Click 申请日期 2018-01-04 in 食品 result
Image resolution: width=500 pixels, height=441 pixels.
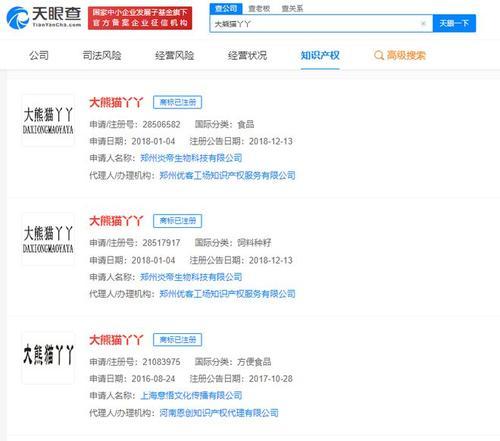click(x=153, y=141)
